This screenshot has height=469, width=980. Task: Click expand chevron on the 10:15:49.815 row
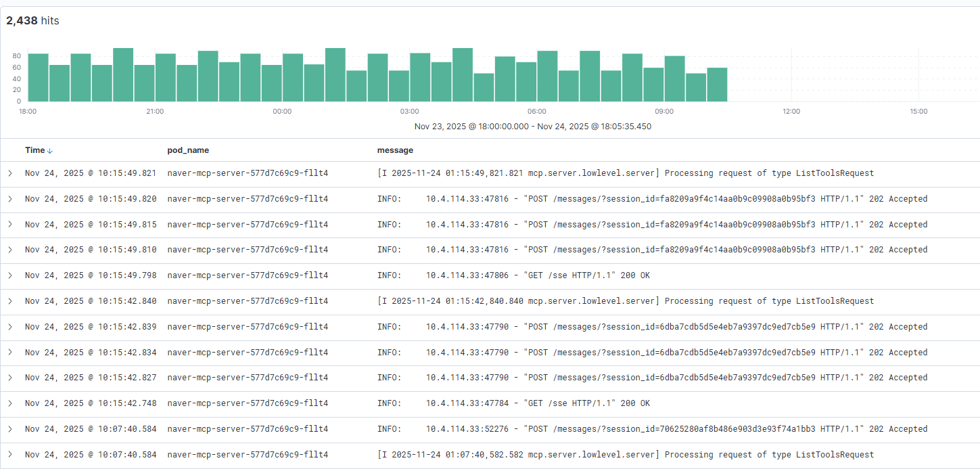pyautogui.click(x=9, y=224)
